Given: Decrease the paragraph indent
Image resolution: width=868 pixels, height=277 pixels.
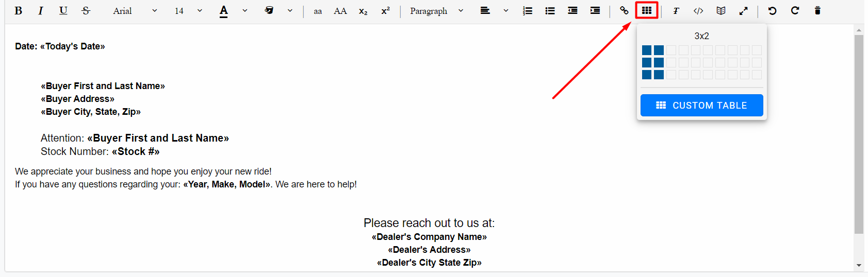Looking at the screenshot, I should [x=572, y=11].
